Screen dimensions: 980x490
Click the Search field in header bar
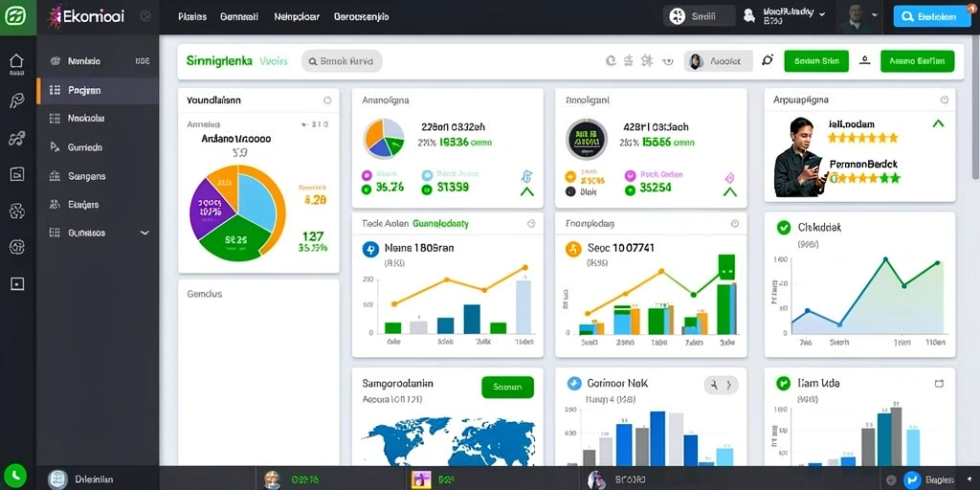(342, 61)
